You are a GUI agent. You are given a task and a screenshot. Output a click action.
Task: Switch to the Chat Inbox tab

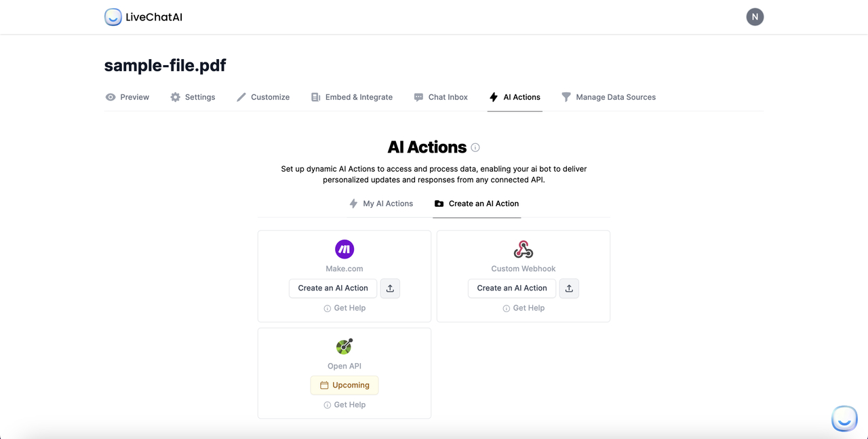pyautogui.click(x=441, y=97)
